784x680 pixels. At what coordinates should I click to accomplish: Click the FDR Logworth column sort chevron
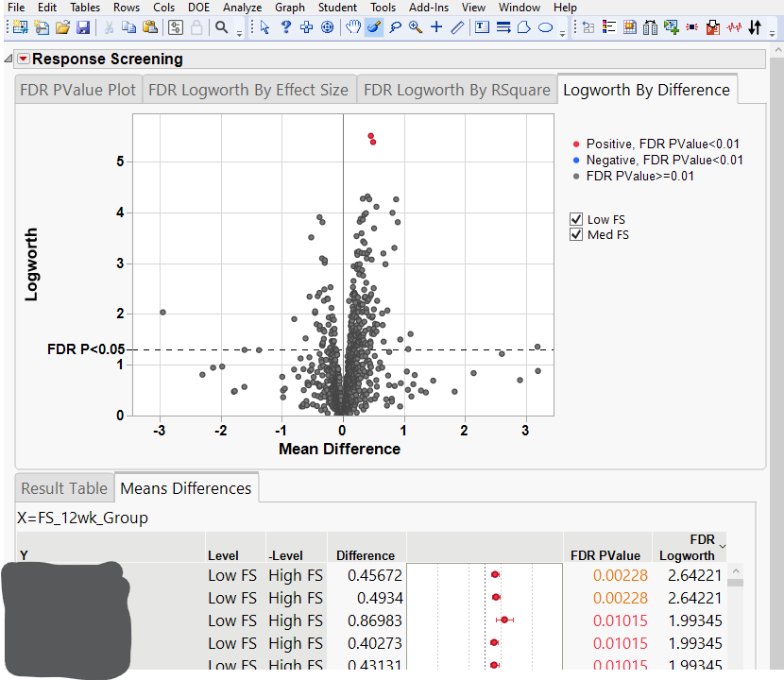723,548
